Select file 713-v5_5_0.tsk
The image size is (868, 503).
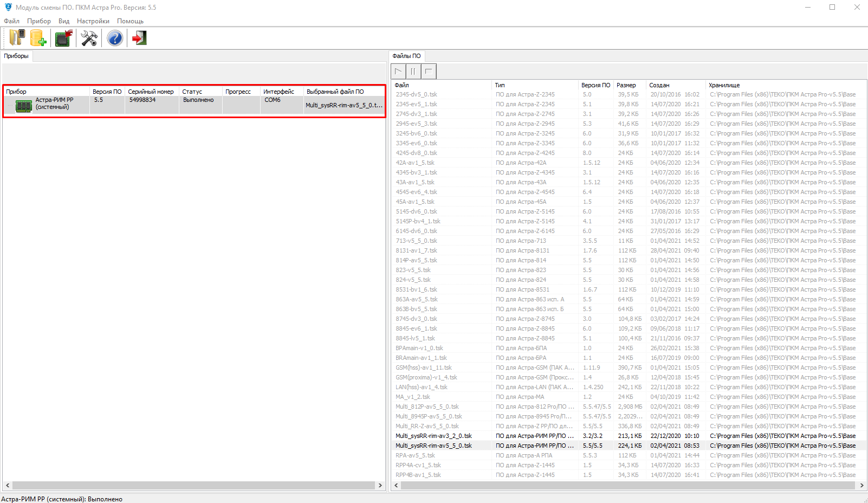pos(416,241)
